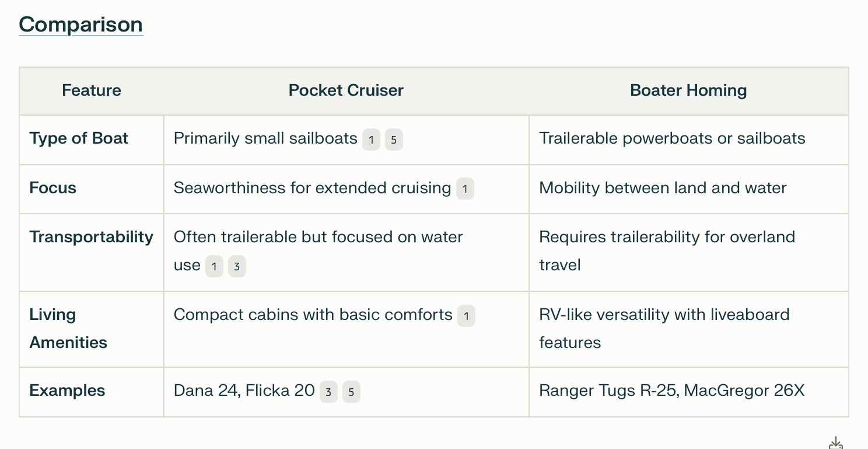Click the 'Focus' row label
This screenshot has height=449, width=868.
pos(53,188)
